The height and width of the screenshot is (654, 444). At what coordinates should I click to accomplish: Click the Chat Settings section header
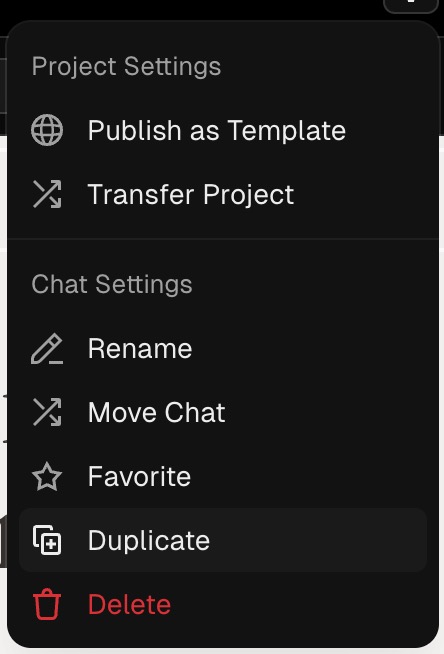[112, 284]
